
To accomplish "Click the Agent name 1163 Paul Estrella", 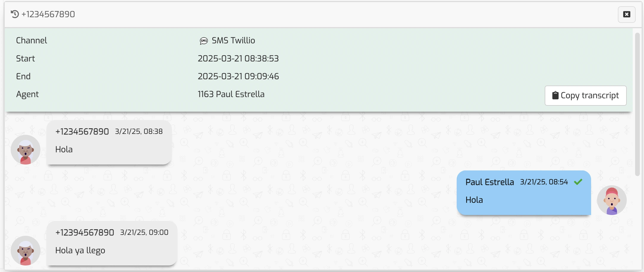I will (x=231, y=94).
